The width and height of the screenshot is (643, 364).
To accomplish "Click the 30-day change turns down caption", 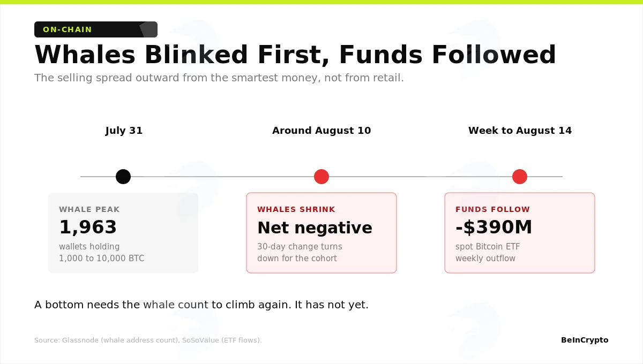I will click(x=300, y=253).
